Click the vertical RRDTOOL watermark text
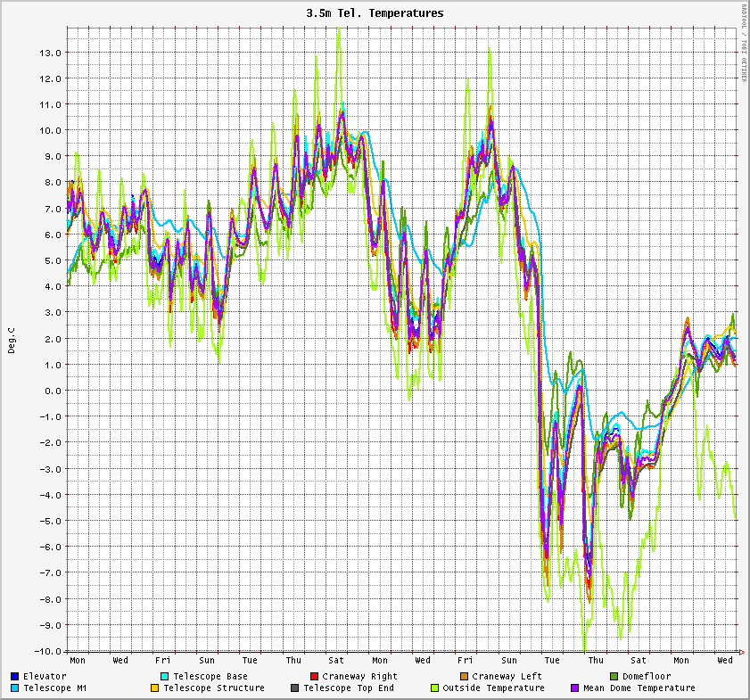This screenshot has width=750, height=700. [744, 43]
